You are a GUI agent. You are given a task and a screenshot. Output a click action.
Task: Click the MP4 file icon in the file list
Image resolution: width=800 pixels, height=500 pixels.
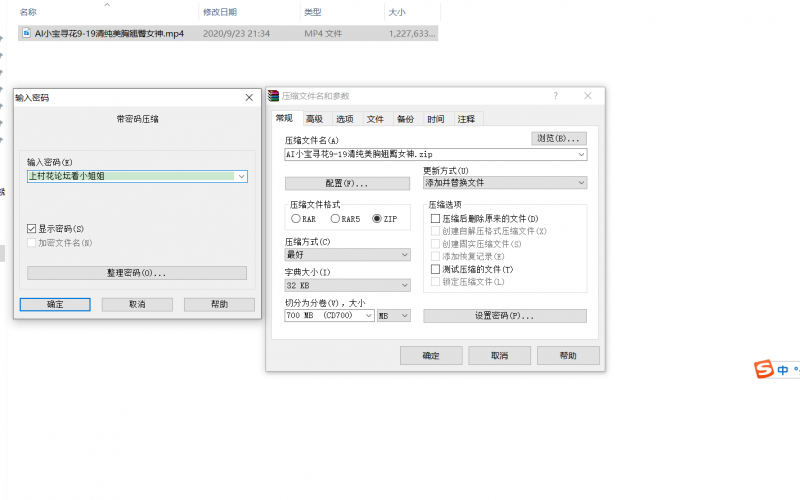[x=26, y=33]
